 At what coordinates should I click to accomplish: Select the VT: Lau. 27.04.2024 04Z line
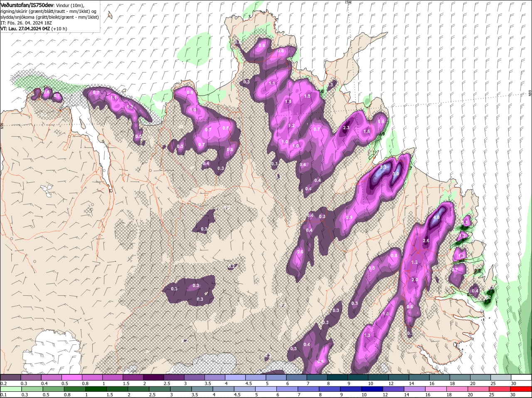[25, 29]
